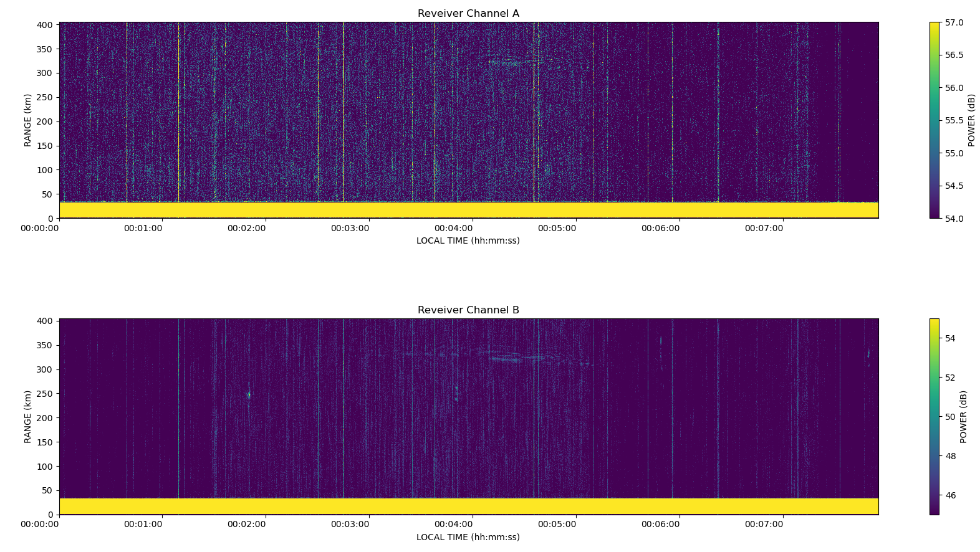Click Channel A's "00:01:00" time tick label

(x=143, y=228)
